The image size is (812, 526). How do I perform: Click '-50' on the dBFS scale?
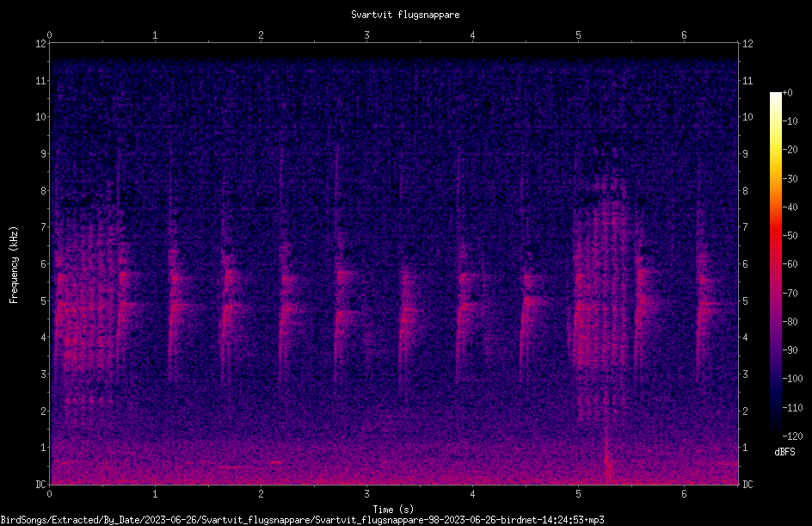tap(790, 236)
